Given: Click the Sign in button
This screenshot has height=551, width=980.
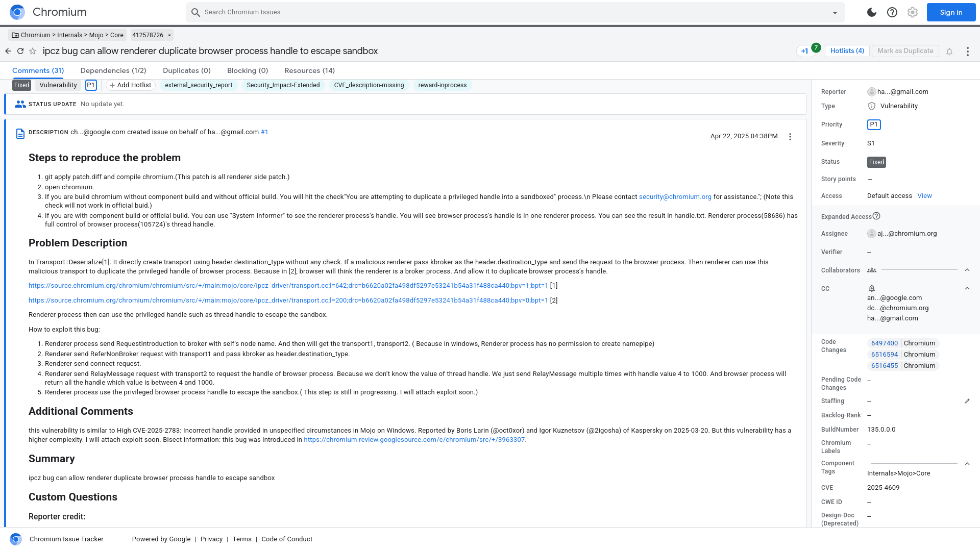Looking at the screenshot, I should (951, 12).
